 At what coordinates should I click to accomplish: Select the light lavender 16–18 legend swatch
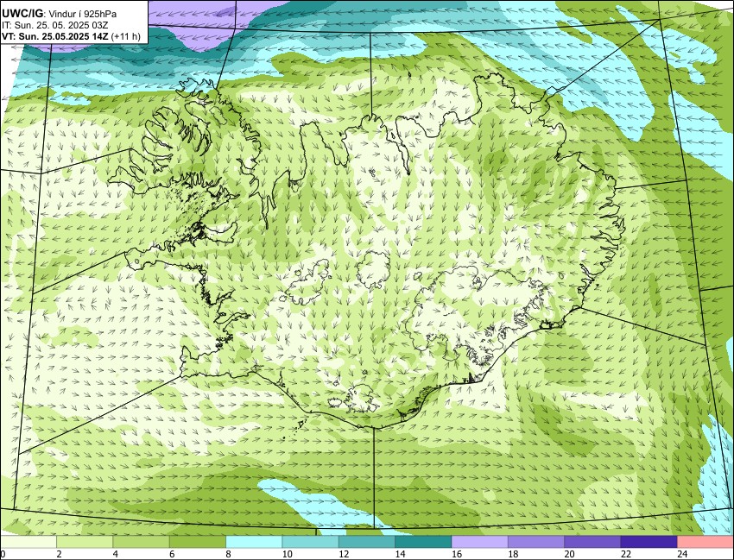click(480, 542)
